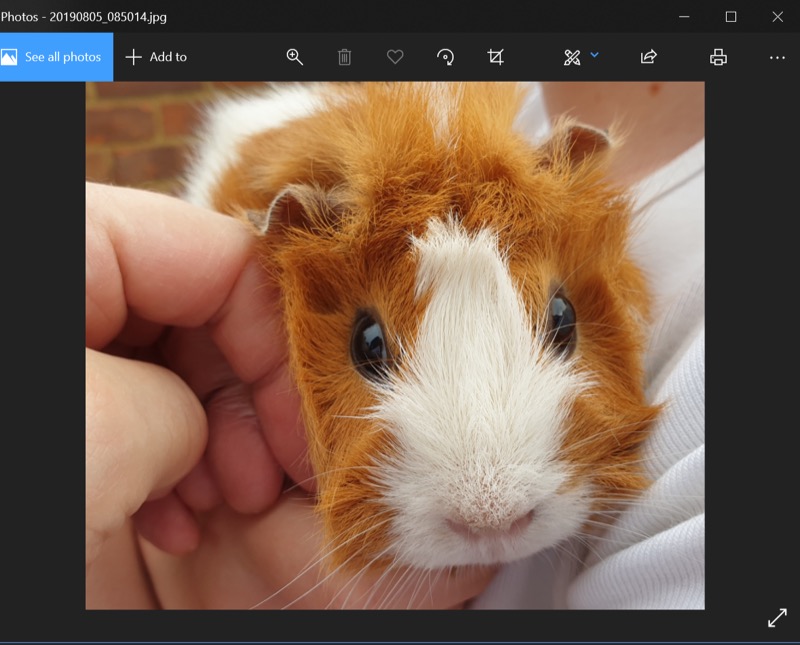Enter full screen with the diagonal arrows icon

click(x=777, y=617)
